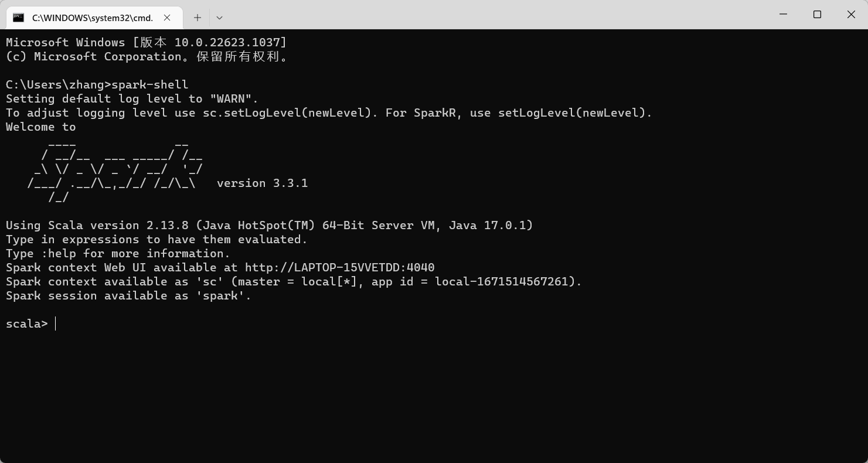This screenshot has width=868, height=463.
Task: Click the Scala version 2.13.8 line
Action: pyautogui.click(x=269, y=225)
